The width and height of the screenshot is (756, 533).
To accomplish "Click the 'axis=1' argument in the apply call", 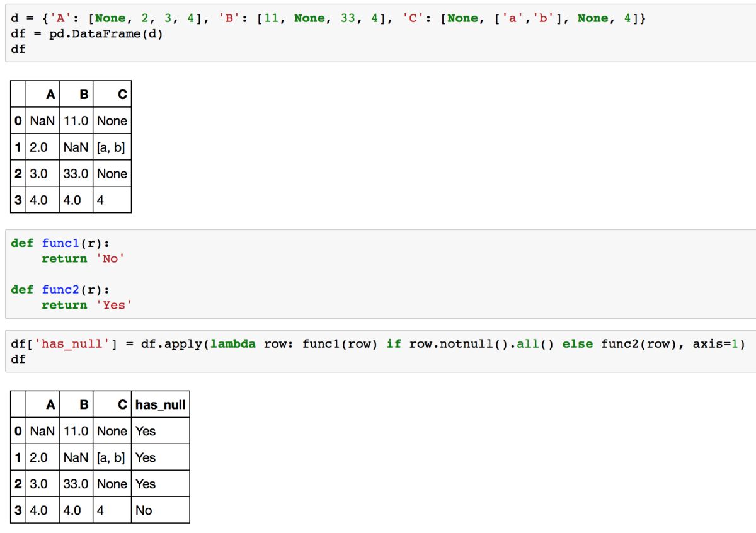I will (715, 344).
